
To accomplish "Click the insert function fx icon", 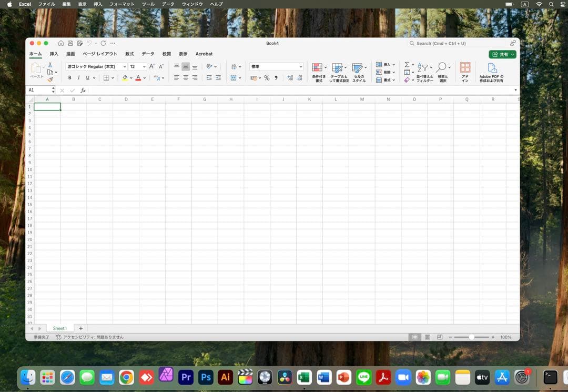I will [83, 91].
